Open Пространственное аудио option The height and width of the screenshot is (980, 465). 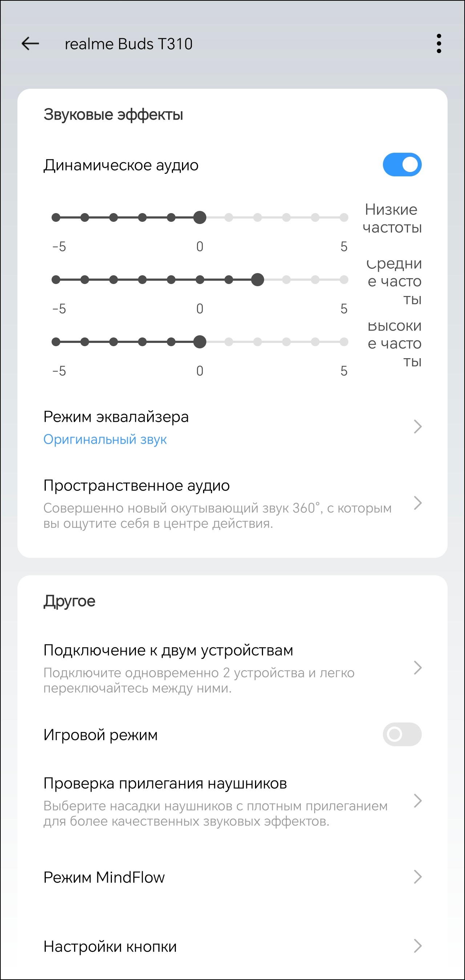tap(137, 486)
